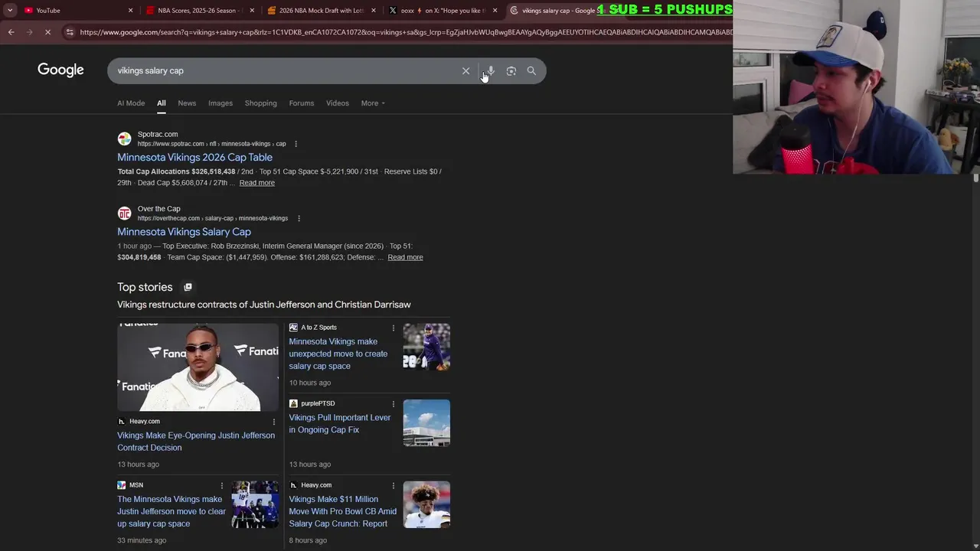
Task: Click Read more under Over the Cap result
Action: [x=405, y=257]
